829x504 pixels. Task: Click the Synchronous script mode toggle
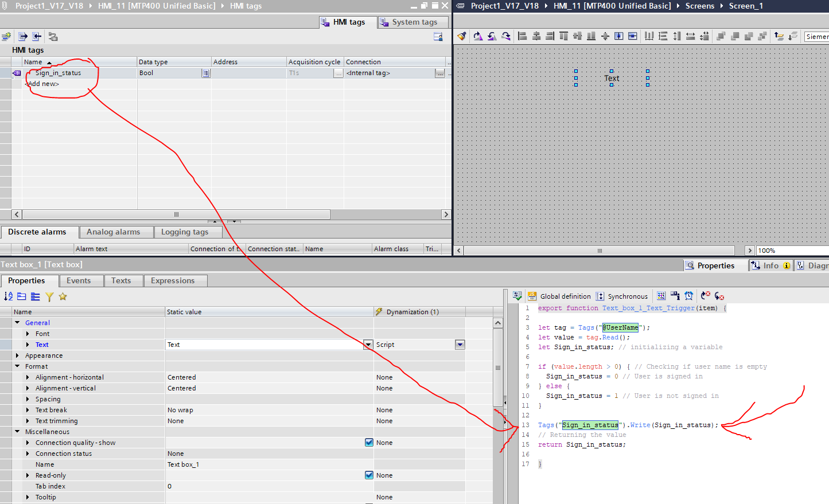pyautogui.click(x=622, y=296)
